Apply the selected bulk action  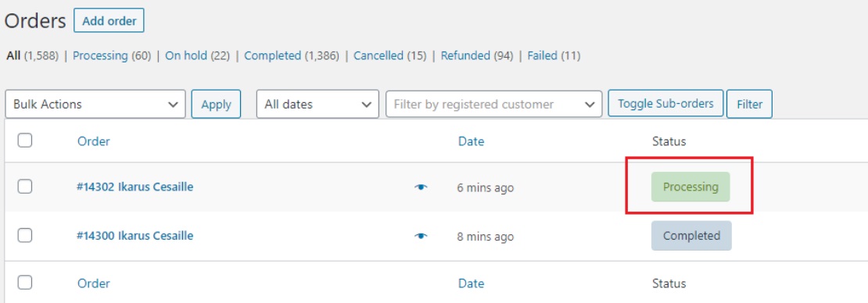pyautogui.click(x=216, y=104)
